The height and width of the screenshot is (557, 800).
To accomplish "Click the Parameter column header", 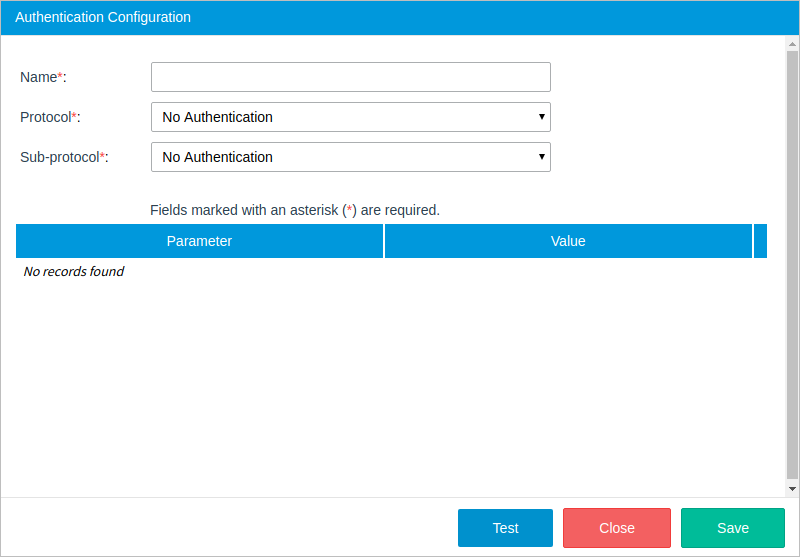I will [x=199, y=241].
